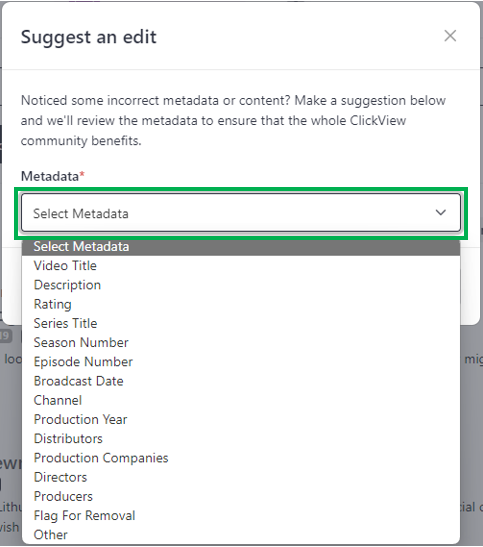Image resolution: width=483 pixels, height=547 pixels.
Task: Choose Flag For Removal option
Action: (241, 516)
